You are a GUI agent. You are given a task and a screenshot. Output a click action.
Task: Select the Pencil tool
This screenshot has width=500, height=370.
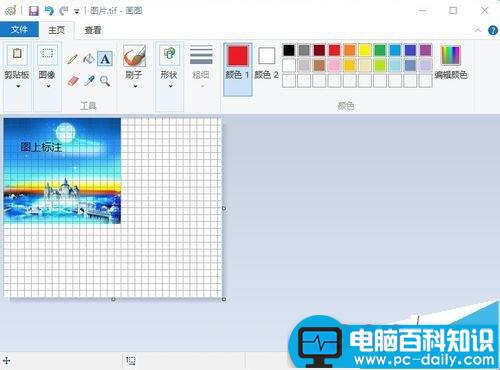point(72,59)
